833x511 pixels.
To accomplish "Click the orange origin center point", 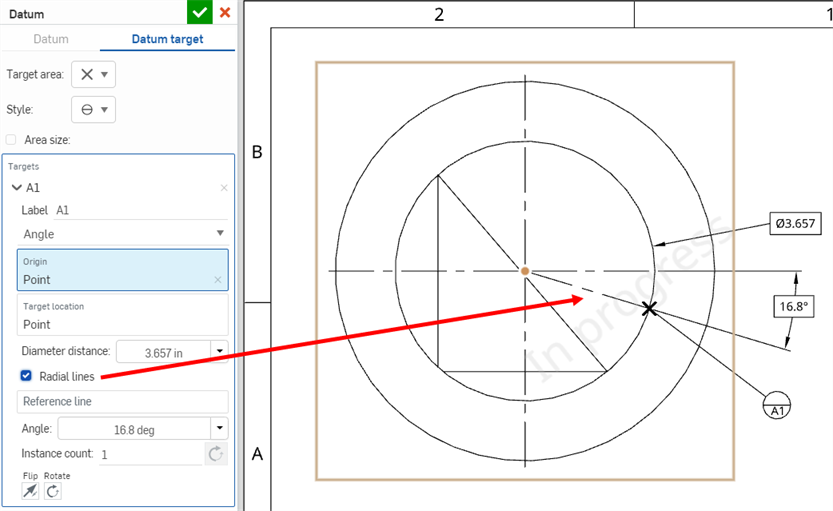I will pos(525,271).
